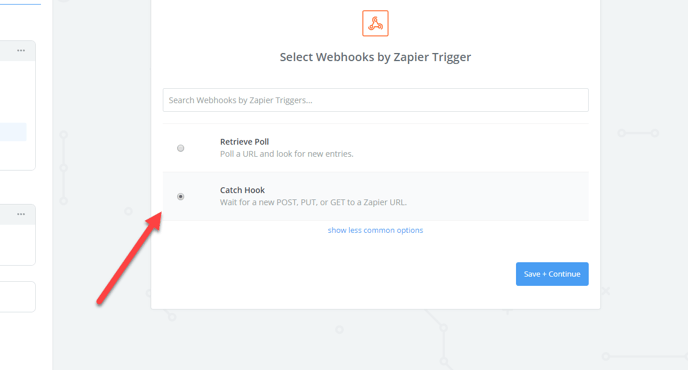
Task: Click the body of the second sidebar card
Action: tap(18, 244)
